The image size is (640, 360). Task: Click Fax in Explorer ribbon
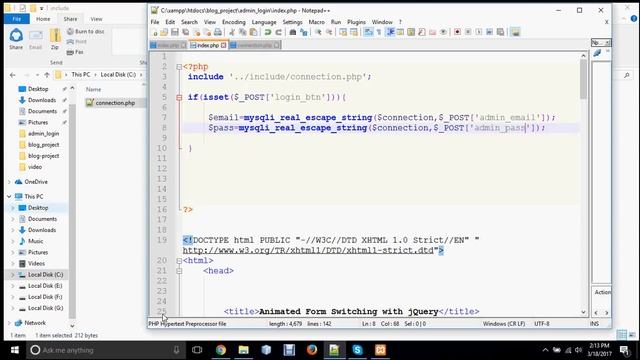click(x=75, y=52)
